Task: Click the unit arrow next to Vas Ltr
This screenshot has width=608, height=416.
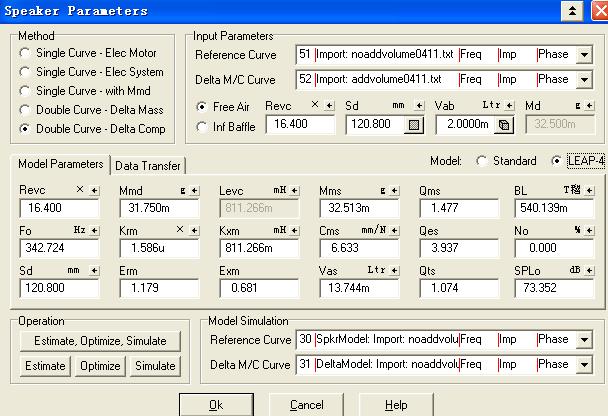Action: (x=394, y=270)
